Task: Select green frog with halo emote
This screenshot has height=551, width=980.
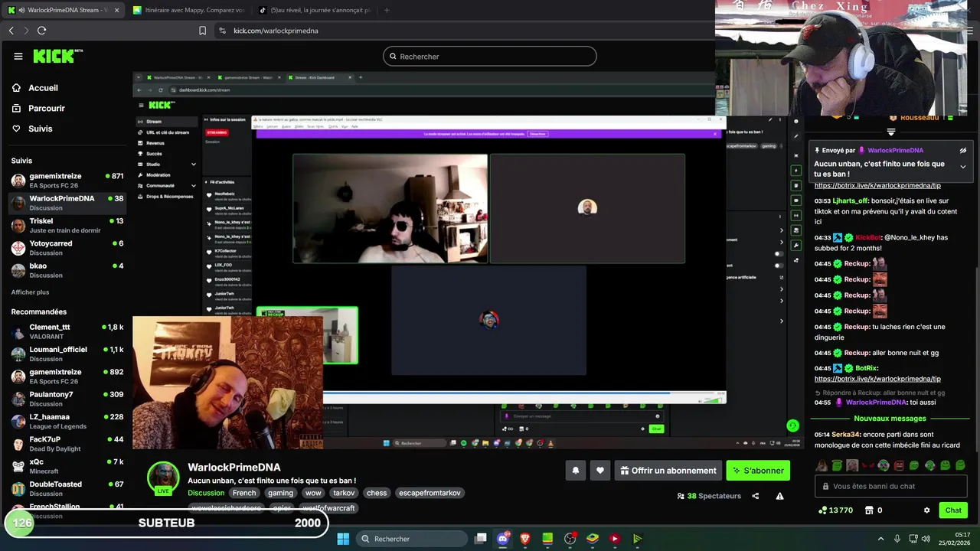Action: tap(837, 465)
